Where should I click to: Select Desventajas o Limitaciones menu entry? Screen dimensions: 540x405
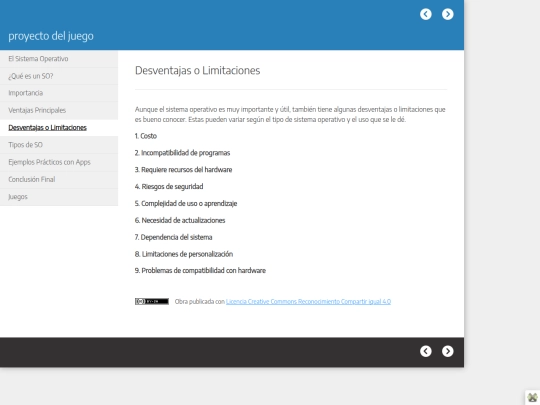click(59, 128)
